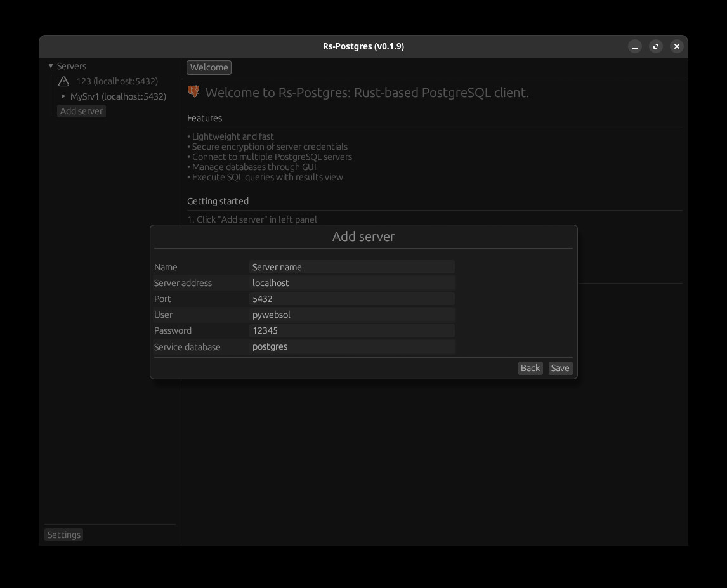Switch to the Welcome tab
This screenshot has height=588, width=727.
click(209, 67)
